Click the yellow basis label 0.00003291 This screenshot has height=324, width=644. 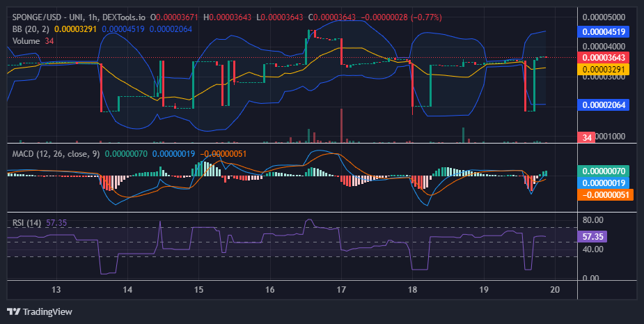[604, 69]
